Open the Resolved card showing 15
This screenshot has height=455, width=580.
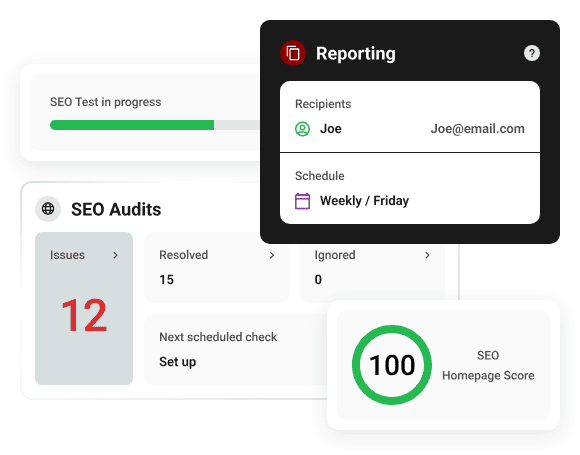pyautogui.click(x=216, y=267)
